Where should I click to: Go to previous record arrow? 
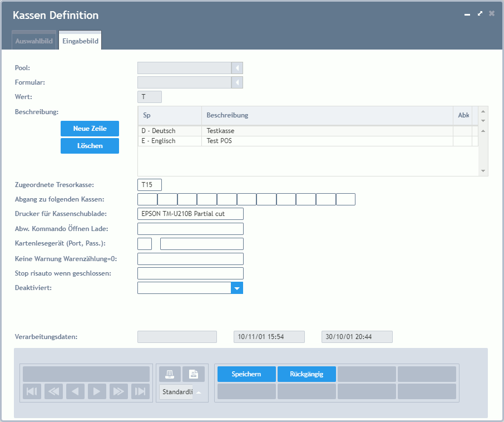click(75, 391)
